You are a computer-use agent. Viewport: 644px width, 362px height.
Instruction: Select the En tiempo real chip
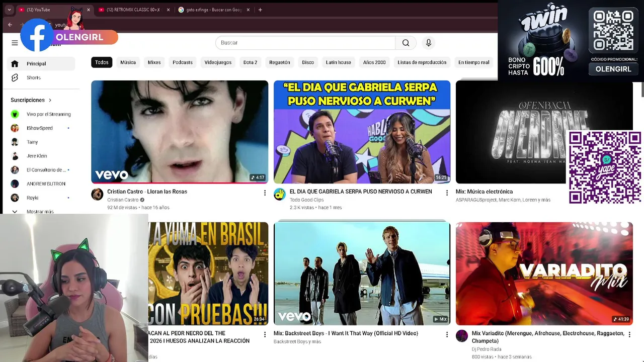click(x=474, y=62)
